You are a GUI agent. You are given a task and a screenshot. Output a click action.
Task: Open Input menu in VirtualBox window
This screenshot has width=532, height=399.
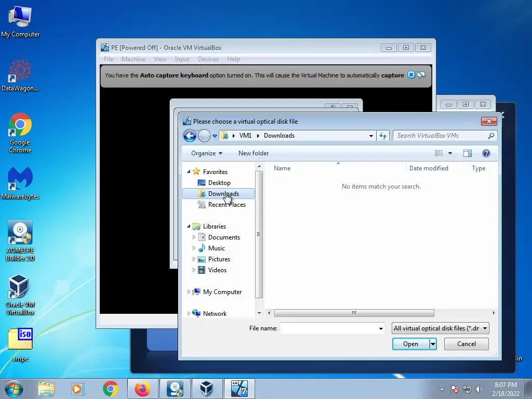coord(182,59)
